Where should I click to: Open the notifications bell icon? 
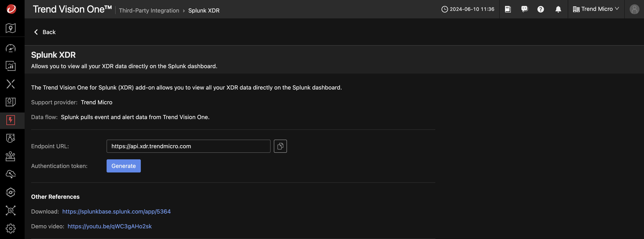(558, 9)
